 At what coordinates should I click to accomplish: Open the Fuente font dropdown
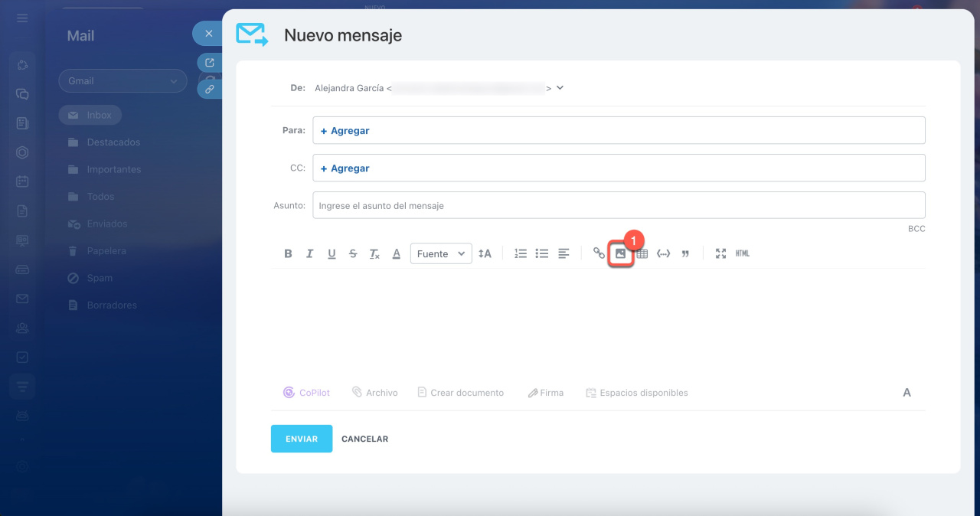[441, 253]
